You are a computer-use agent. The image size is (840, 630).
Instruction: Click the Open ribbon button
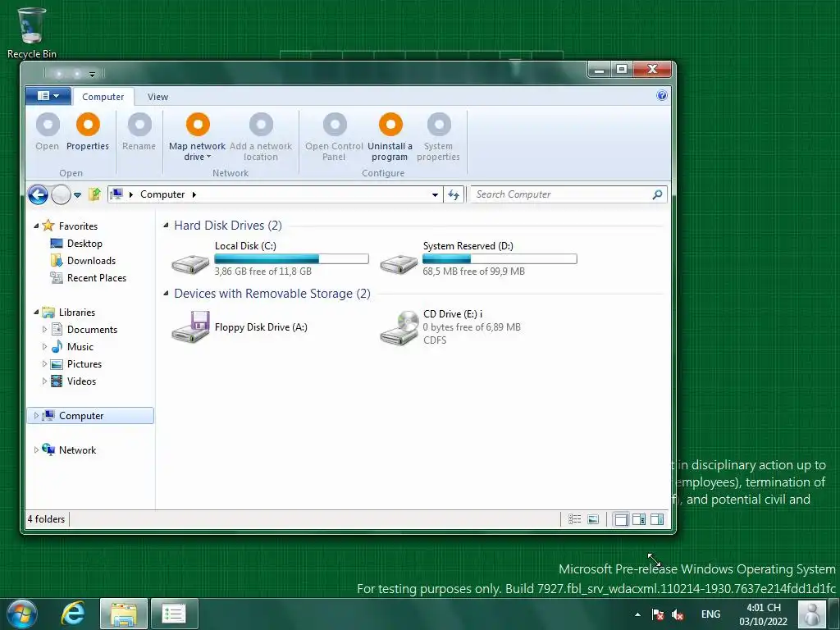pyautogui.click(x=47, y=132)
